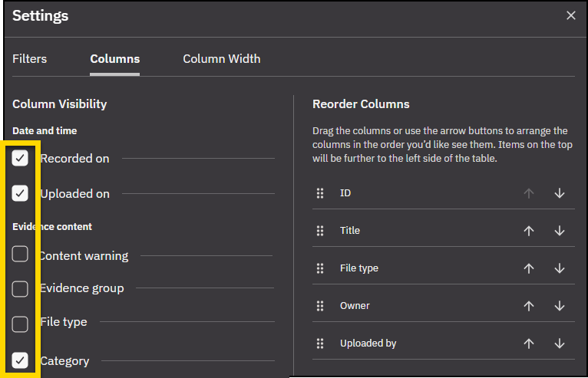Viewport: 588px width, 378px height.
Task: Enable the Content warning column
Action: point(20,255)
